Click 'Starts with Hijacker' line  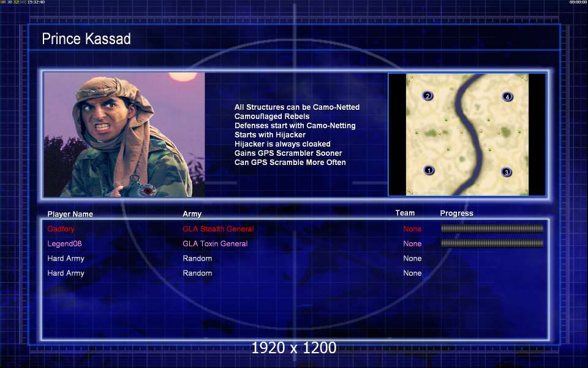[x=270, y=135]
